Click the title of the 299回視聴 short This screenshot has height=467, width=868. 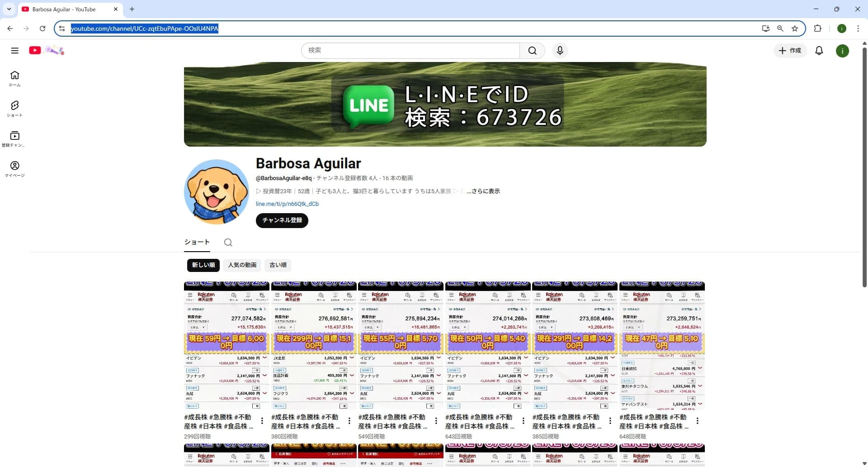pos(219,422)
